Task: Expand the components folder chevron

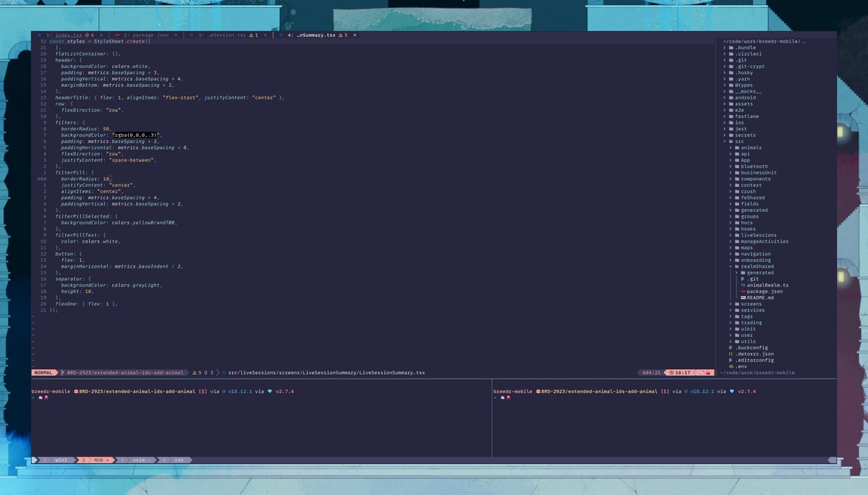Action: [x=730, y=179]
